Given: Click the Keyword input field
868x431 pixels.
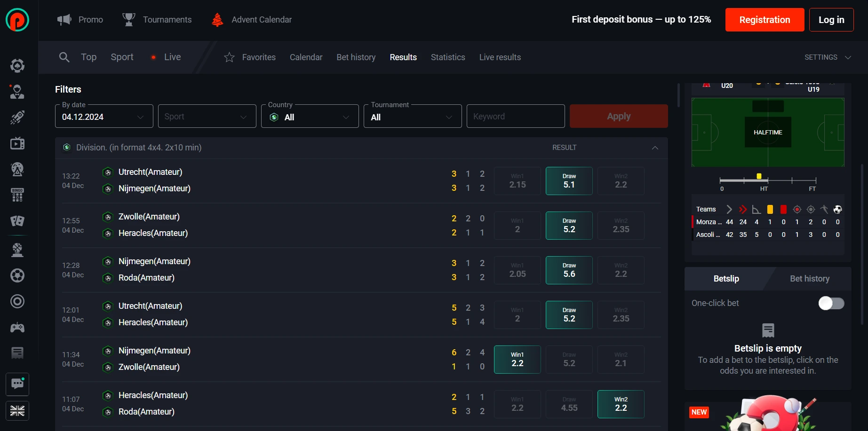Looking at the screenshot, I should point(516,116).
